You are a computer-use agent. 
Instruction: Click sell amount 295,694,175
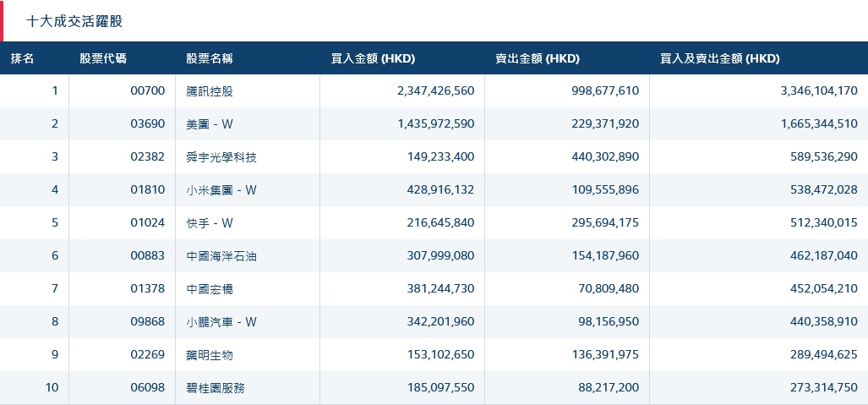(x=605, y=222)
